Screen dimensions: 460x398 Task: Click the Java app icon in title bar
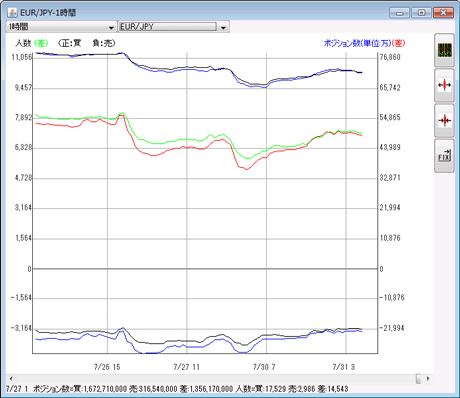pyautogui.click(x=13, y=13)
